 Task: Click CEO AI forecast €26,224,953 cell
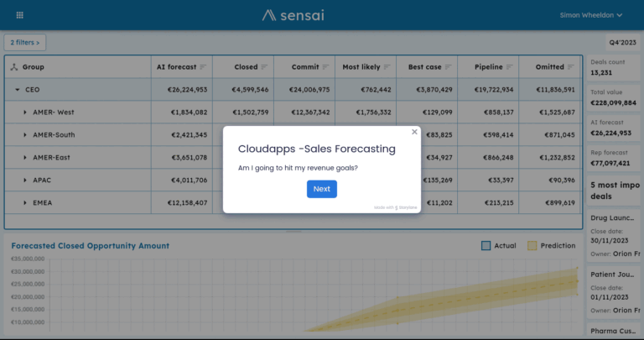tap(181, 90)
